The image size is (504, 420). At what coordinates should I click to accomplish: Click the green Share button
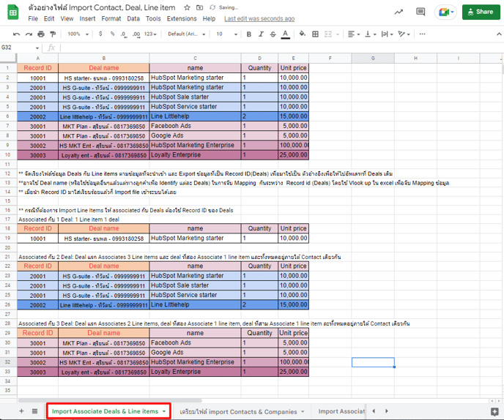click(481, 12)
